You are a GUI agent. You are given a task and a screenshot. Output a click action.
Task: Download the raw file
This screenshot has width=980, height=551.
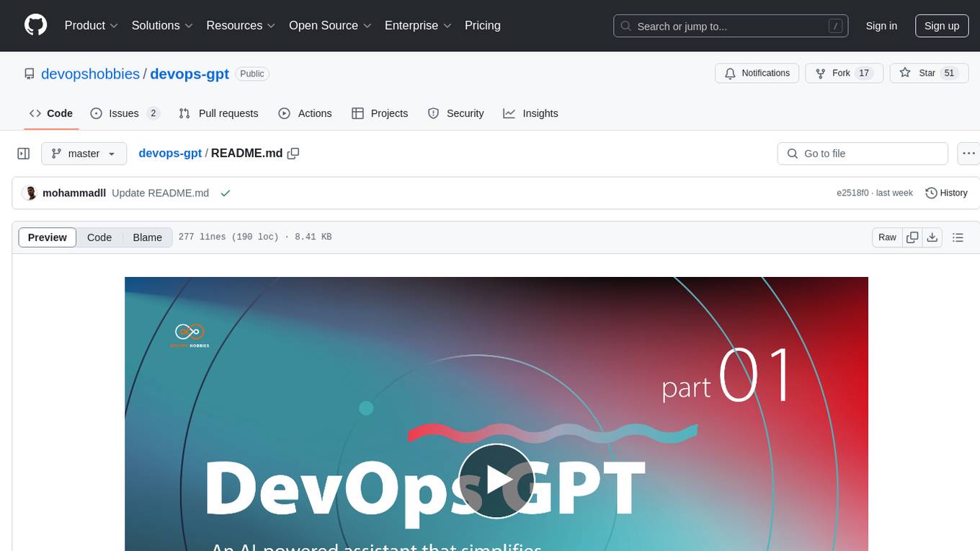click(932, 237)
